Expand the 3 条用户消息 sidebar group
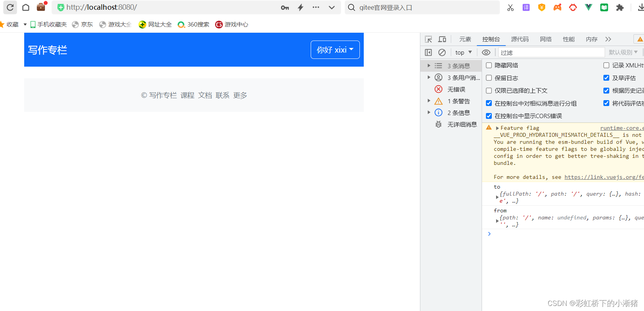The height and width of the screenshot is (311, 644). tap(429, 77)
